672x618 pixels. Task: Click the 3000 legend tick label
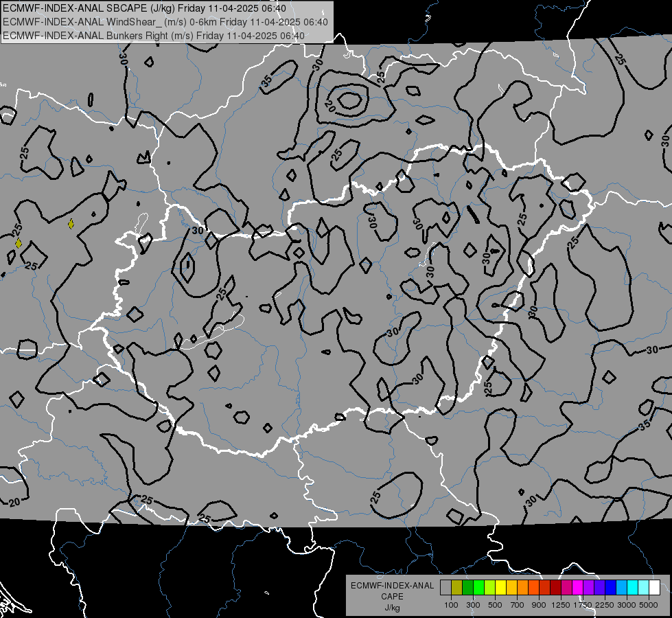point(627,605)
